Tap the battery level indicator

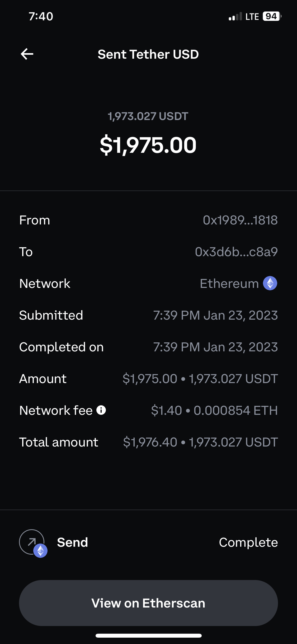(x=272, y=16)
